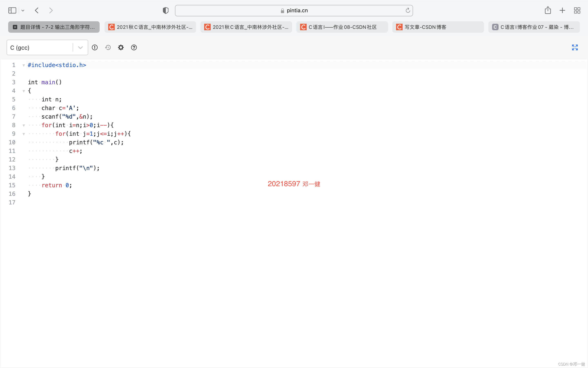Click on the char c='A'; line
Screen dimensions: 588x368
point(60,108)
